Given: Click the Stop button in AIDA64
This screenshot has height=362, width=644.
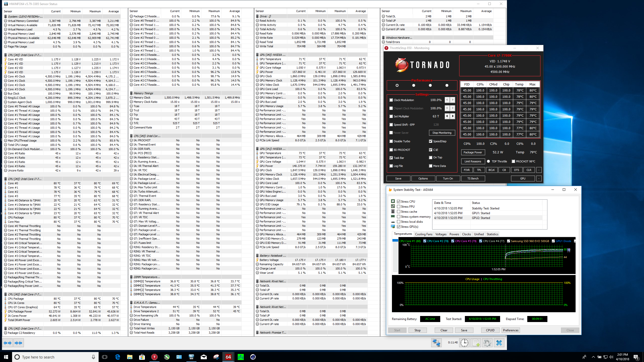Looking at the screenshot, I should coord(417,330).
